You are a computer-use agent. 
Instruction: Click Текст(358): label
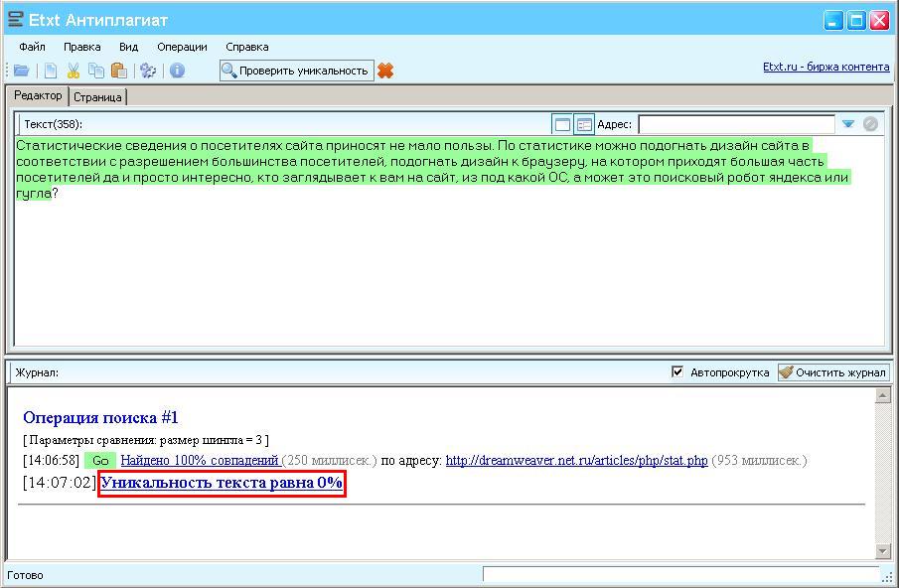[x=53, y=124]
